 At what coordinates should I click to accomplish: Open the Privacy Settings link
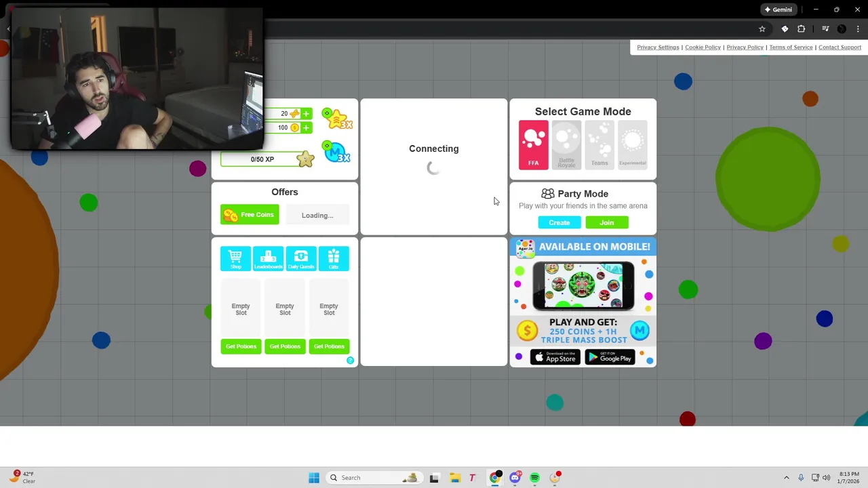pyautogui.click(x=658, y=47)
